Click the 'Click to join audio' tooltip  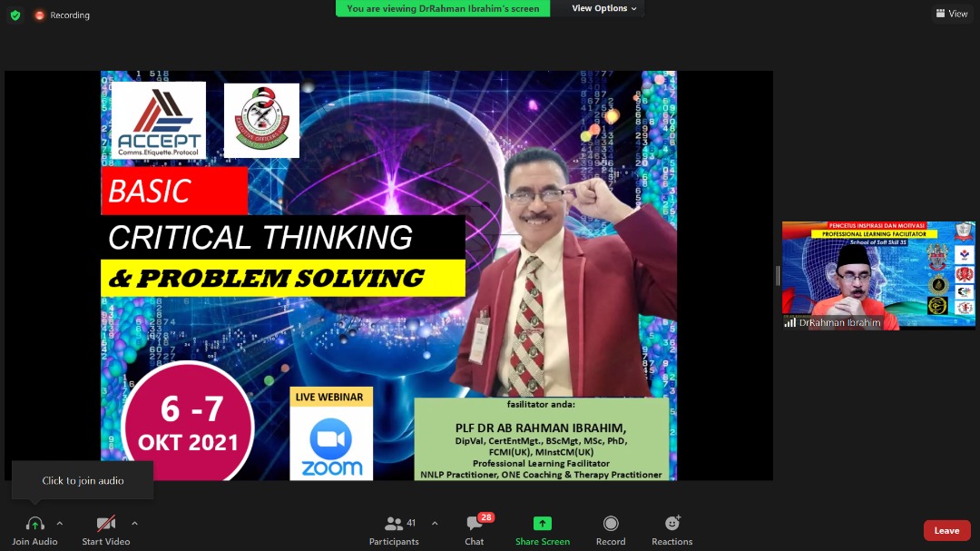point(83,480)
